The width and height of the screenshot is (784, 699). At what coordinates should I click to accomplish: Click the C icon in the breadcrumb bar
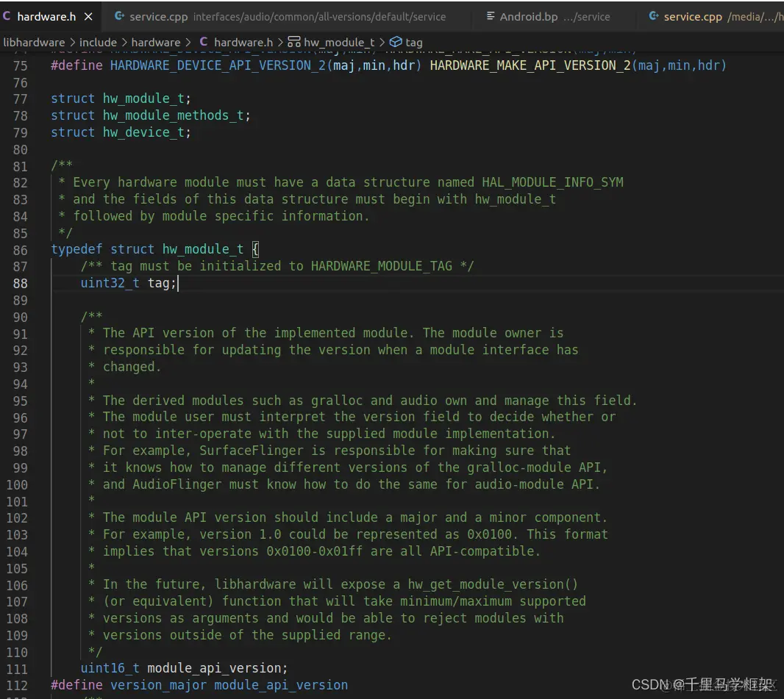click(x=204, y=42)
